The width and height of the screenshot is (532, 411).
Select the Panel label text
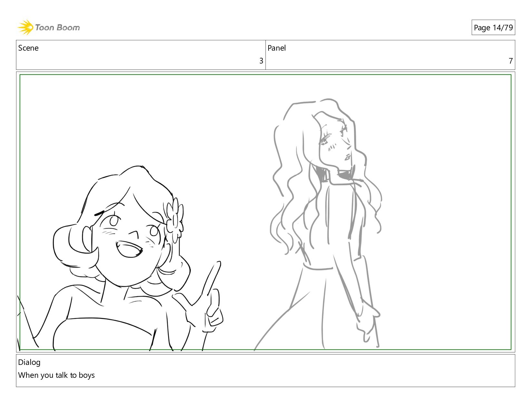[277, 48]
